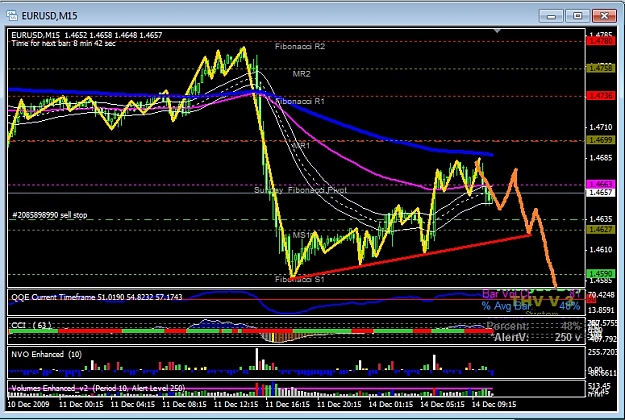Image resolution: width=625 pixels, height=420 pixels.
Task: Click the red ascending trendline
Action: click(411, 256)
